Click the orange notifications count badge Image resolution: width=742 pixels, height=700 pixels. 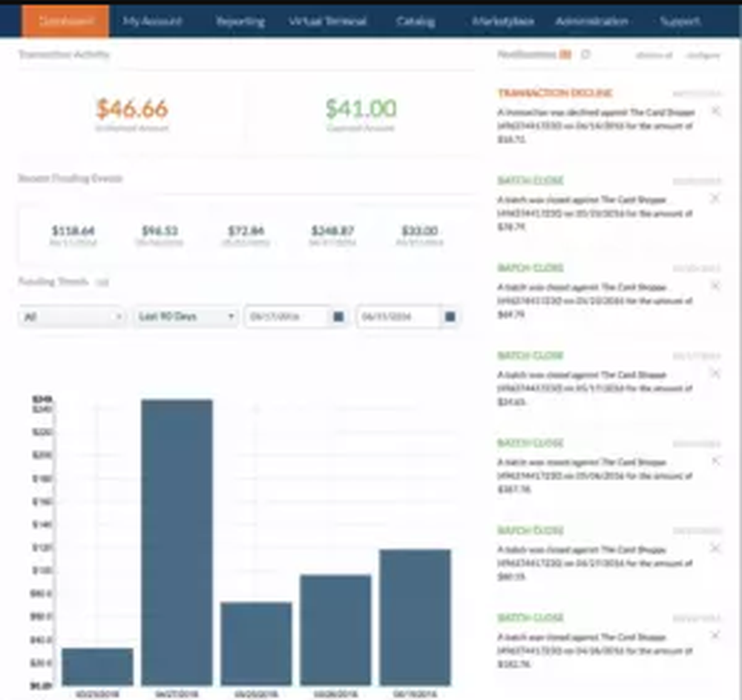tap(565, 54)
